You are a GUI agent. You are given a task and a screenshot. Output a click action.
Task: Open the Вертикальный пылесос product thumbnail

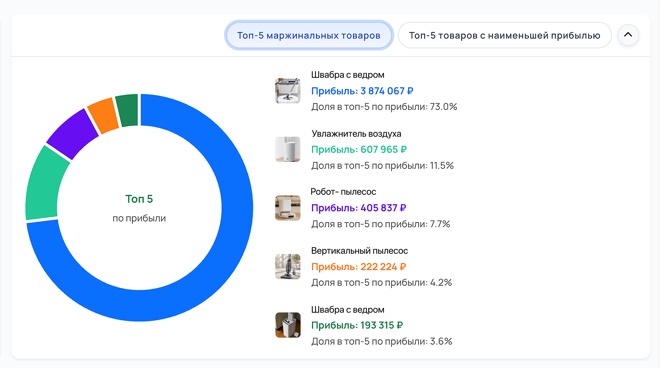pos(288,267)
